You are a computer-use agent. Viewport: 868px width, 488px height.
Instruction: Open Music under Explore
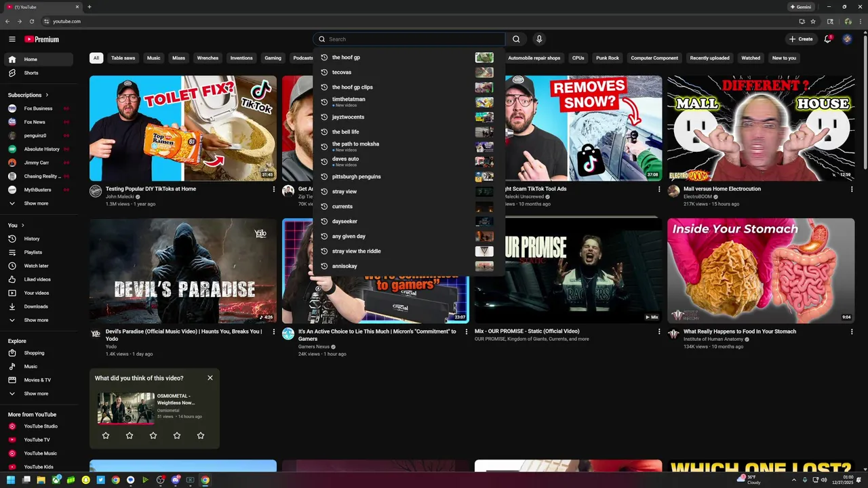tap(38, 367)
